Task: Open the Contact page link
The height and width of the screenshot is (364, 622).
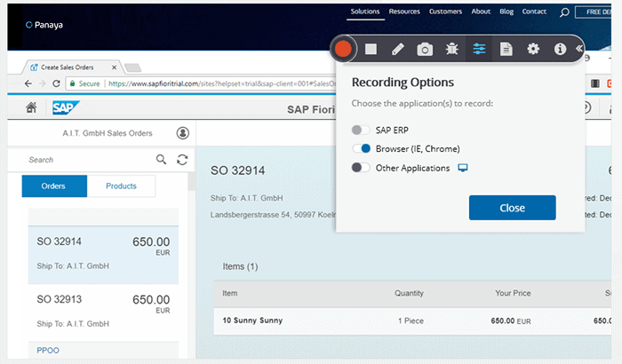Action: (534, 12)
